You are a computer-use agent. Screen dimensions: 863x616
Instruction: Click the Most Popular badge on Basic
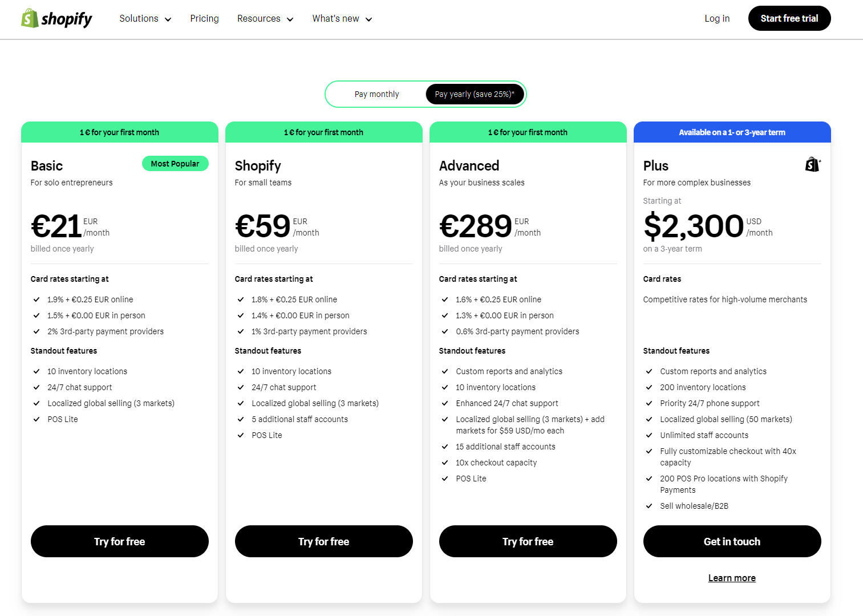click(175, 164)
